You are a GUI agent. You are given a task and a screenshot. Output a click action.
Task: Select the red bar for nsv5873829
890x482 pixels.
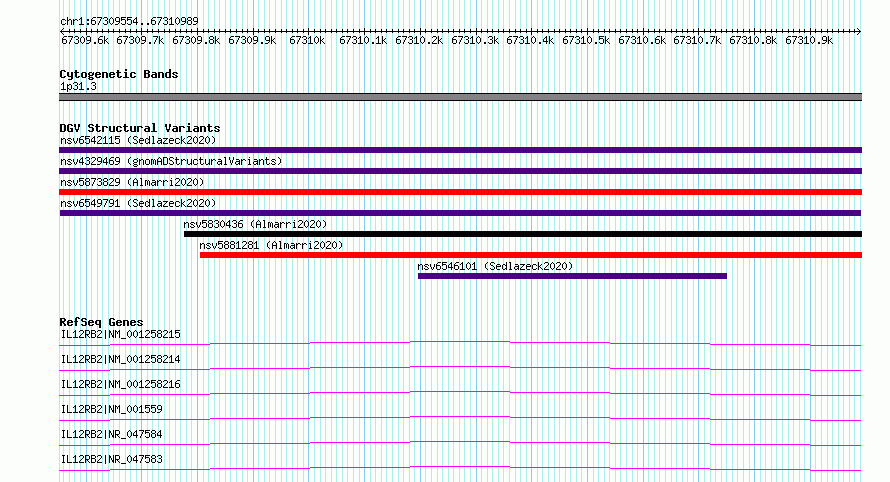pos(460,192)
